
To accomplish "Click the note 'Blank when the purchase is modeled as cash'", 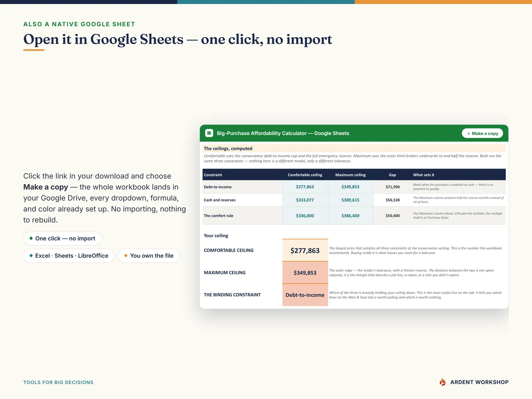I will (453, 187).
